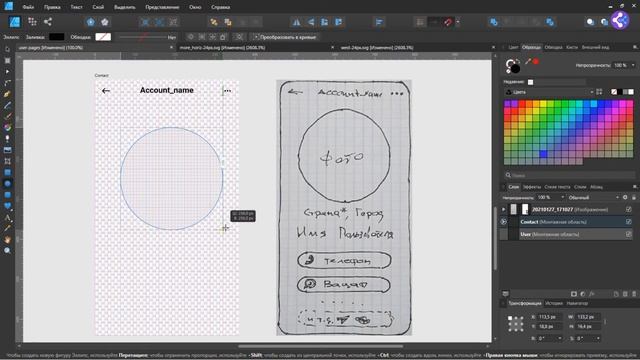
Task: Select the View hand tool
Action: coord(7,239)
